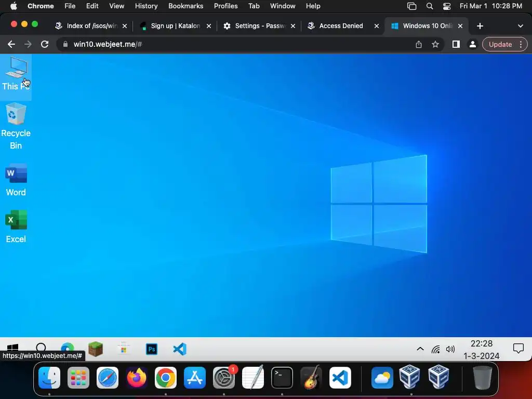Screen dimensions: 532x399
Task: Close the Sign up | Katalon tab
Action: pyautogui.click(x=209, y=26)
